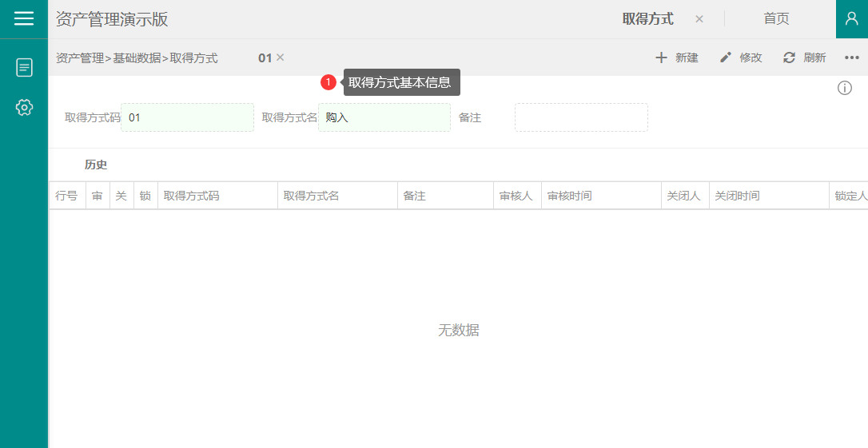Click the 审核时间 column header
The image size is (868, 448).
pos(601,196)
